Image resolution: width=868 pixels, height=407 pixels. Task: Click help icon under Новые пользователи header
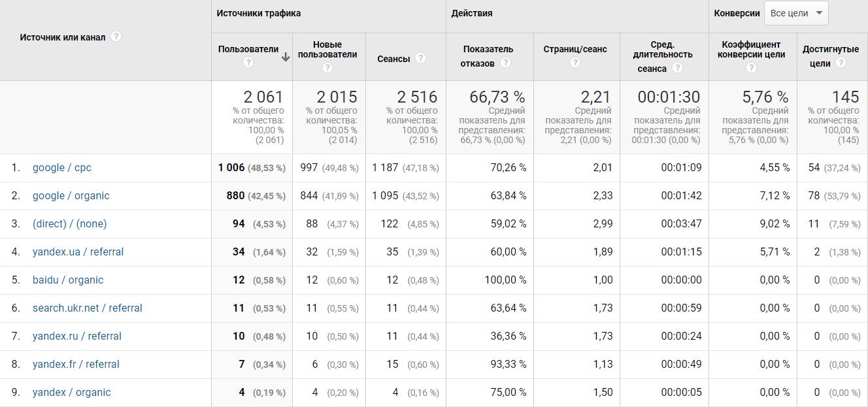click(327, 67)
